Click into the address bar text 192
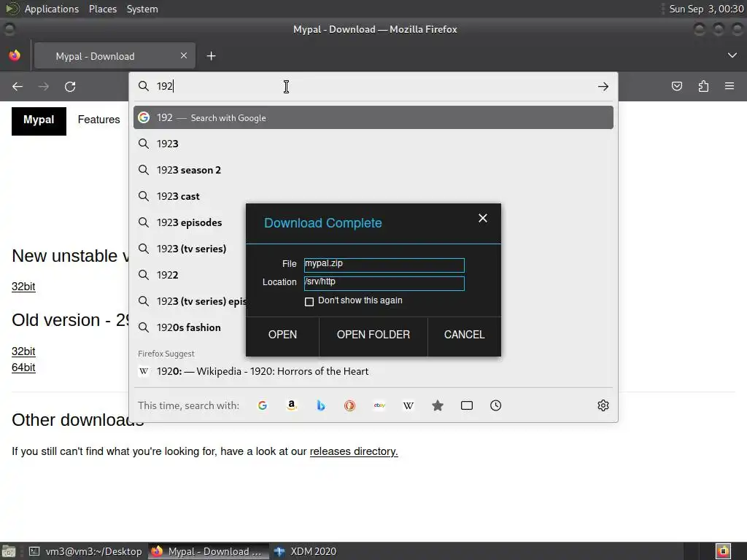Viewport: 747px width, 560px height. tap(165, 86)
